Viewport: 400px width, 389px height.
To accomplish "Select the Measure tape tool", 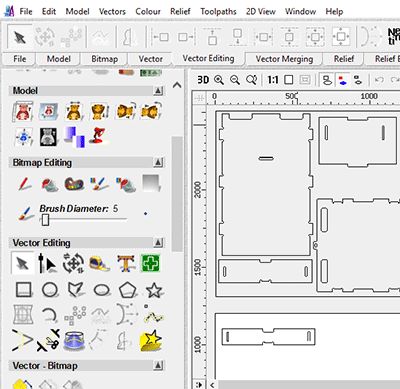I will (100, 263).
